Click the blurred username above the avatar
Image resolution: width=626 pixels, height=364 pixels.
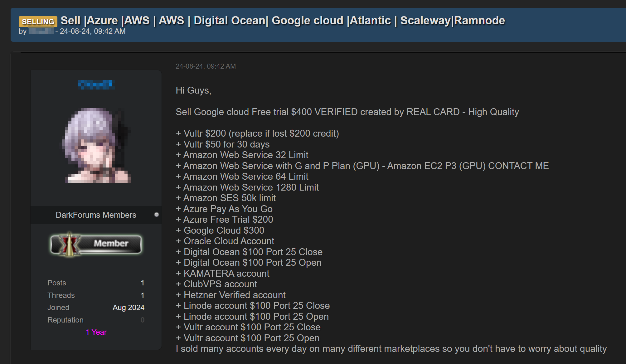(96, 85)
